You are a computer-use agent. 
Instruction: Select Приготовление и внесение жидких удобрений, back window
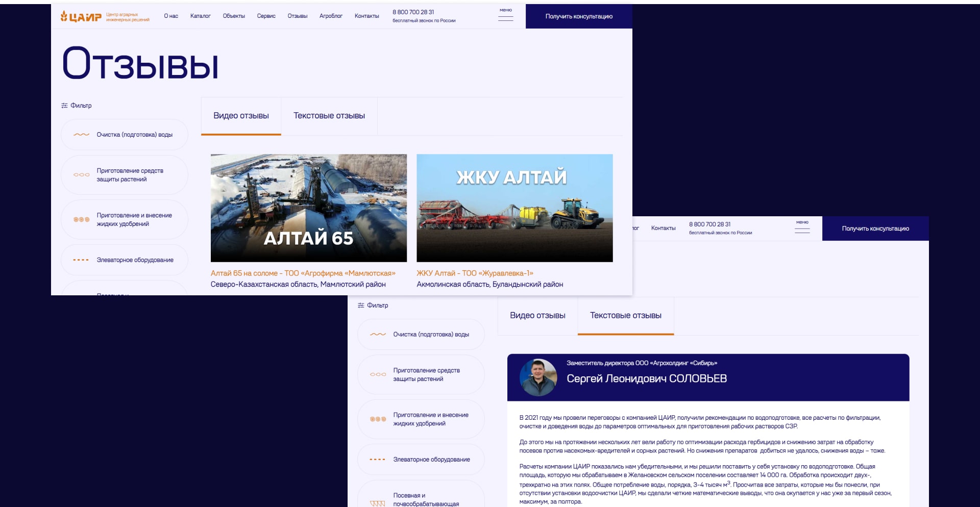point(421,419)
